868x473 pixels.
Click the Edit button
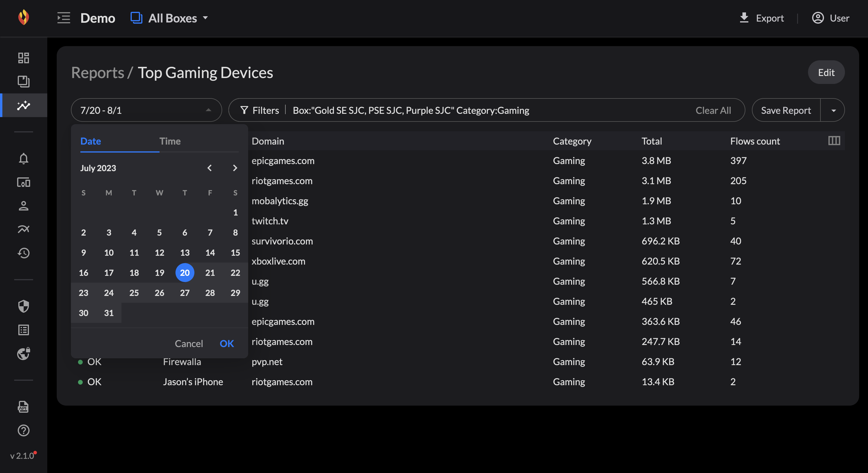pos(826,72)
